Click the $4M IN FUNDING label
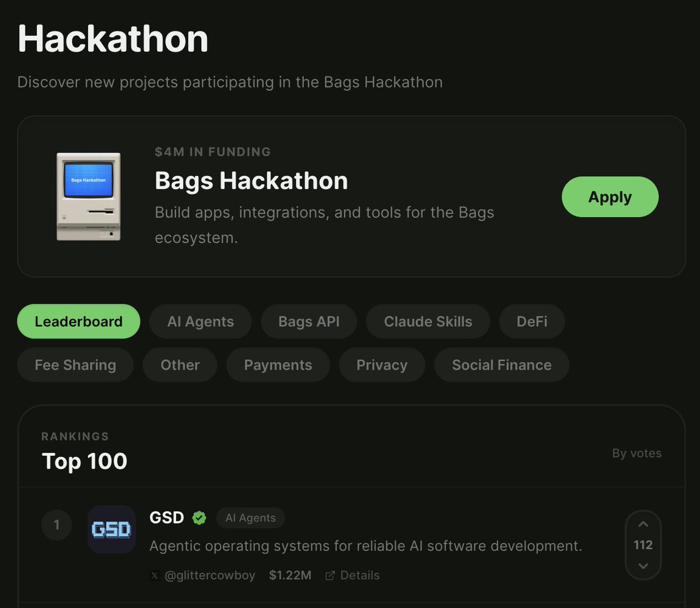This screenshot has height=608, width=700. tap(213, 152)
